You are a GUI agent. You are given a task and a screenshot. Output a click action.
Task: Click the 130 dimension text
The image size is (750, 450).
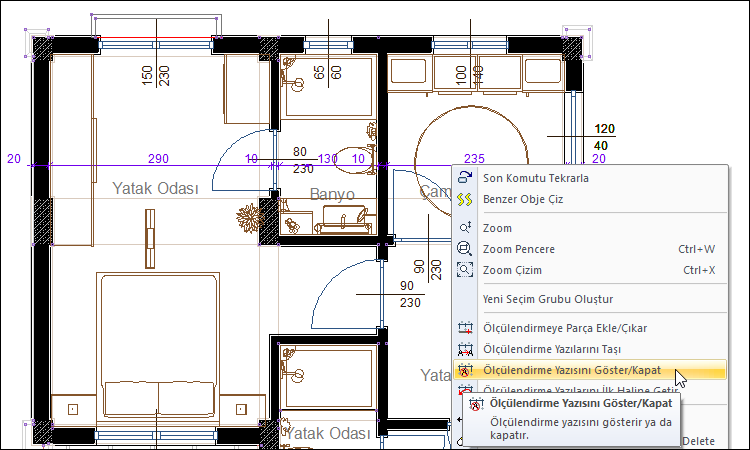pyautogui.click(x=327, y=158)
